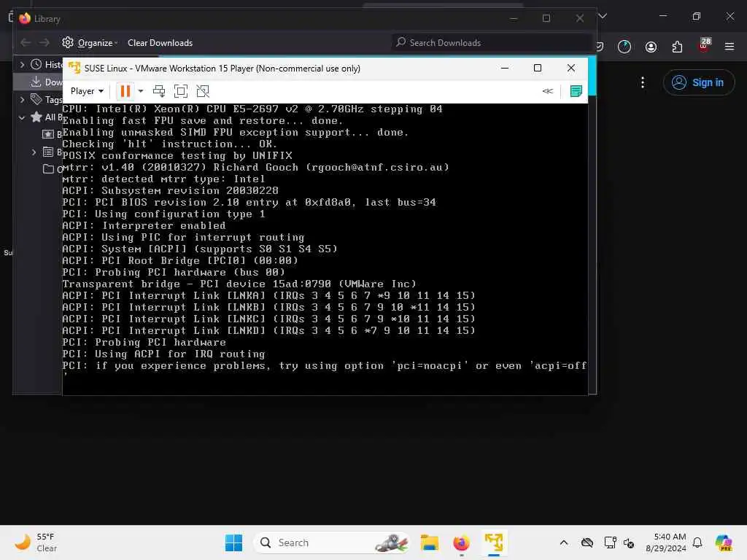Focus the Search Downloads field
This screenshot has width=747, height=560.
click(491, 43)
